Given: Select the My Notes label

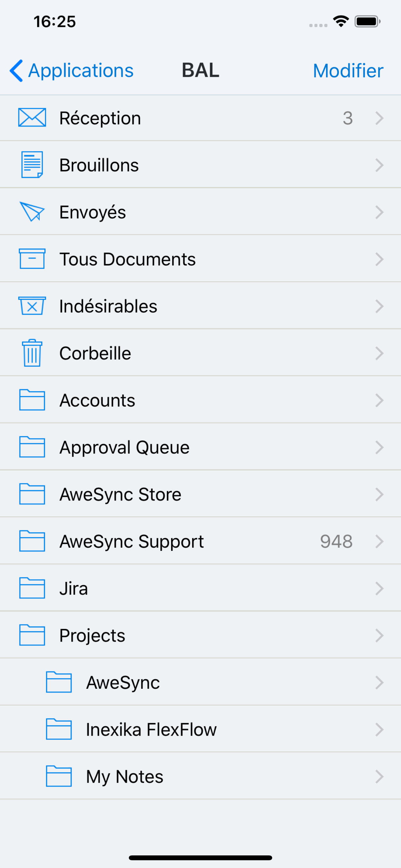Looking at the screenshot, I should tap(125, 777).
